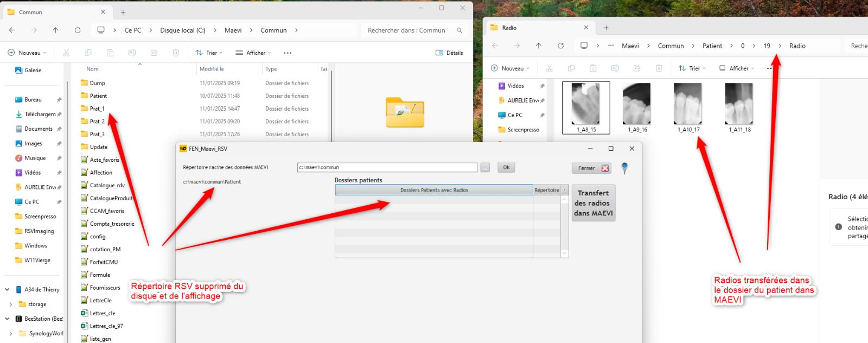Toggle the Détails pane
This screenshot has width=868, height=343.
pos(449,53)
